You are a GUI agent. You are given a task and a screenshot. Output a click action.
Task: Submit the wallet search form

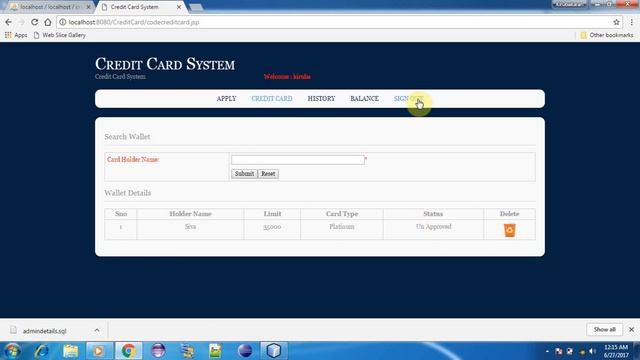click(x=244, y=174)
